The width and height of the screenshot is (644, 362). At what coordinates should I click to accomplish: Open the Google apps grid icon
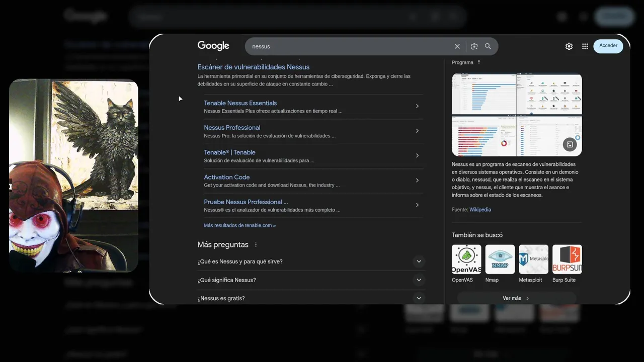click(585, 46)
